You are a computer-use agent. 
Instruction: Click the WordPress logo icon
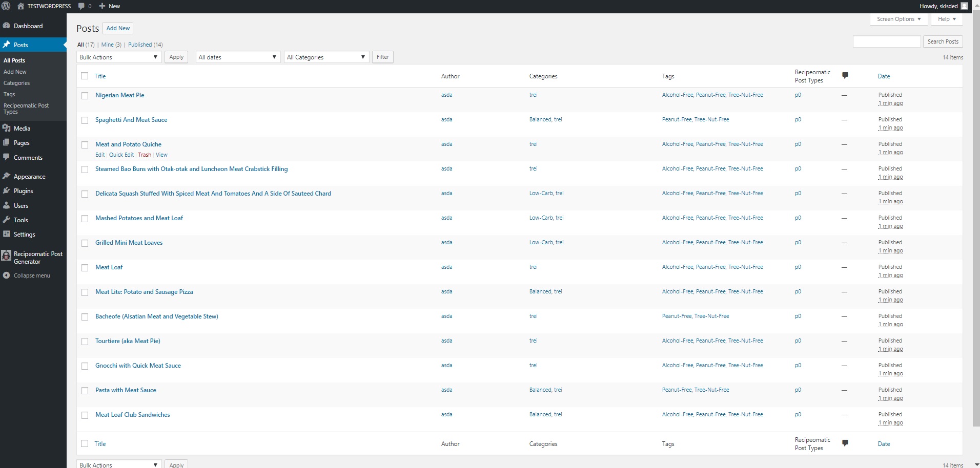pyautogui.click(x=6, y=6)
